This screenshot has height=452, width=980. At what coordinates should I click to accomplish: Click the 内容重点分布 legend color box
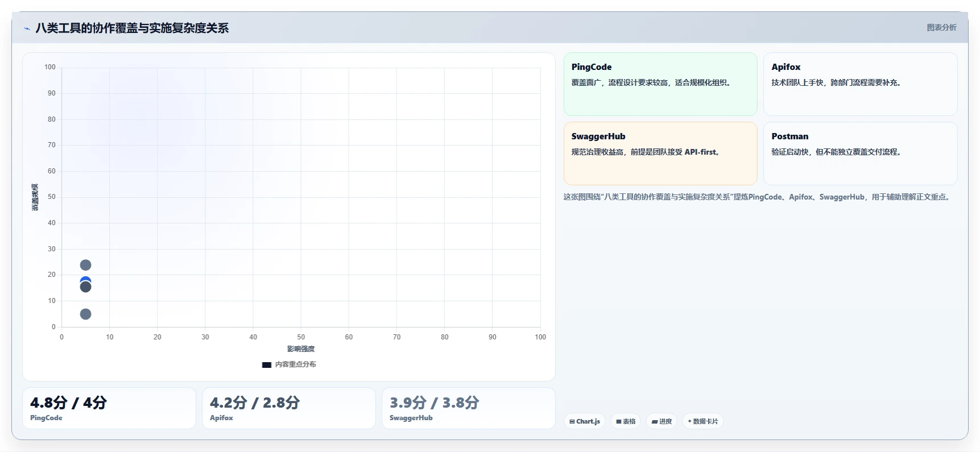[266, 365]
